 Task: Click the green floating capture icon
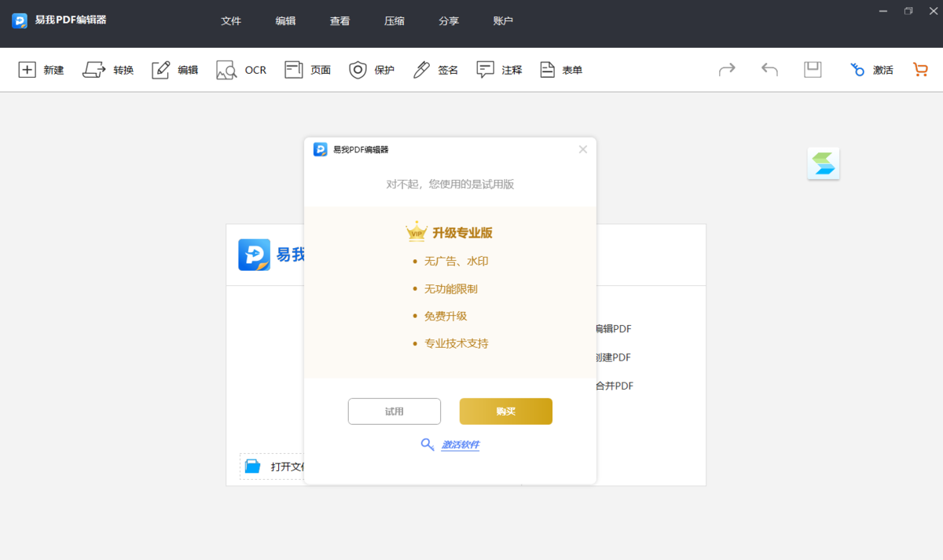tap(823, 163)
